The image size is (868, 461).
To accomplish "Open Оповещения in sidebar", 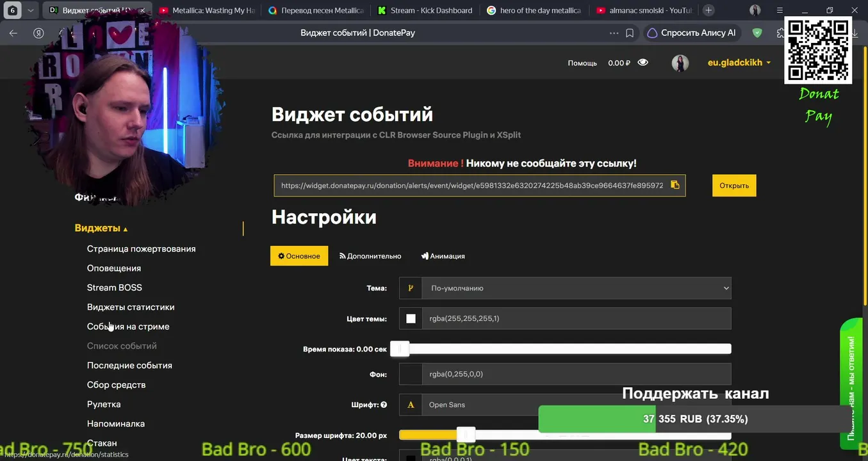I will point(114,268).
